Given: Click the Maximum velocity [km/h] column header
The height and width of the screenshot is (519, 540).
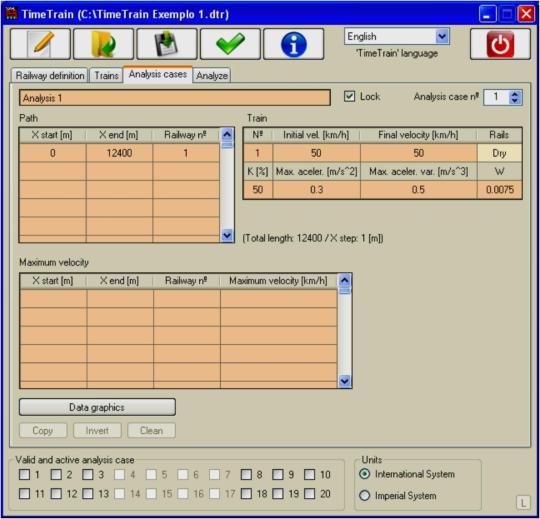Looking at the screenshot, I should [278, 281].
